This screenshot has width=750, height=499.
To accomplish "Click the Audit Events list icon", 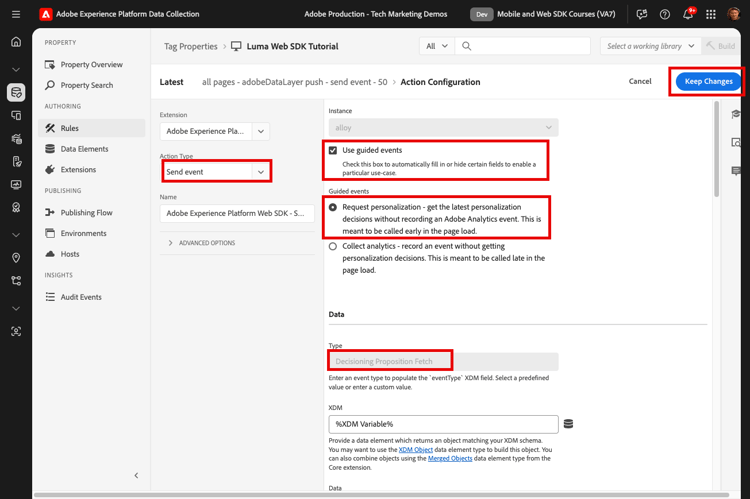I will pos(50,297).
